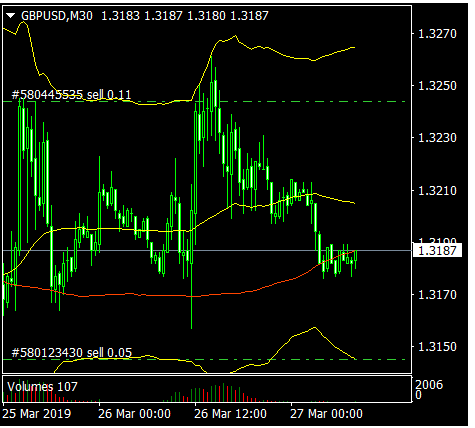The image size is (475, 428).
Task: Select the GBPUSD,M30 symbol title text
Action: [57, 16]
